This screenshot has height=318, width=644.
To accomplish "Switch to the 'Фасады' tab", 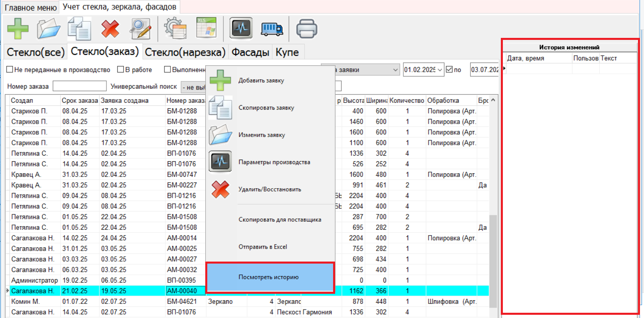I will click(250, 52).
